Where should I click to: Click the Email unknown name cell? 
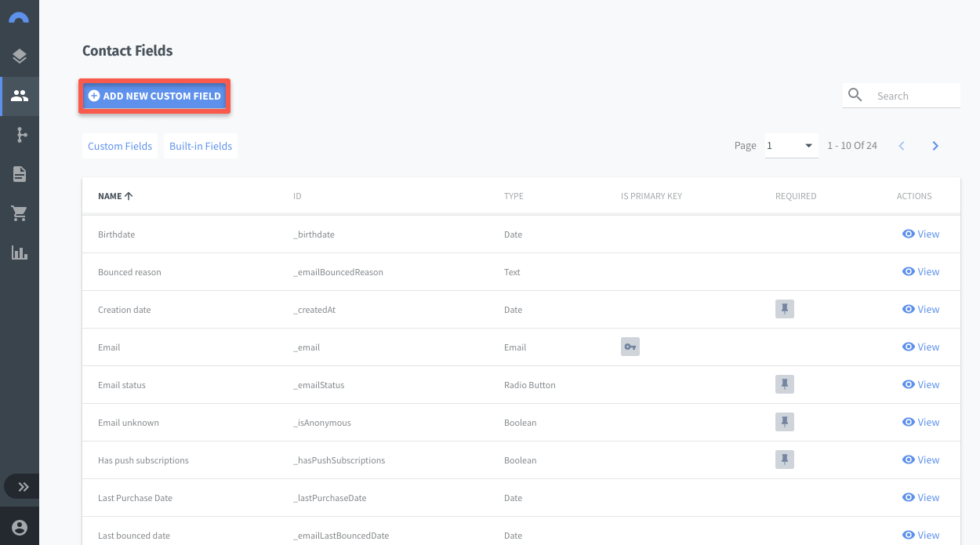(x=129, y=423)
